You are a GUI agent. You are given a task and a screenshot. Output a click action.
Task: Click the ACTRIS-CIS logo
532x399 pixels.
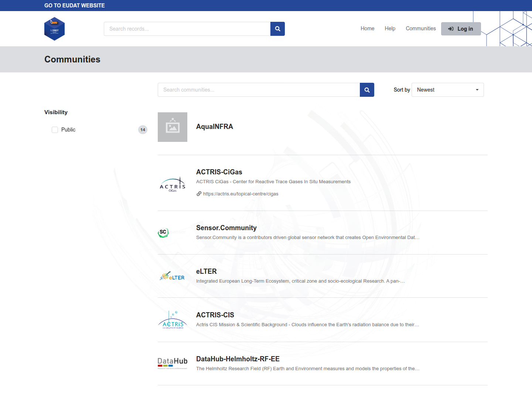(173, 320)
